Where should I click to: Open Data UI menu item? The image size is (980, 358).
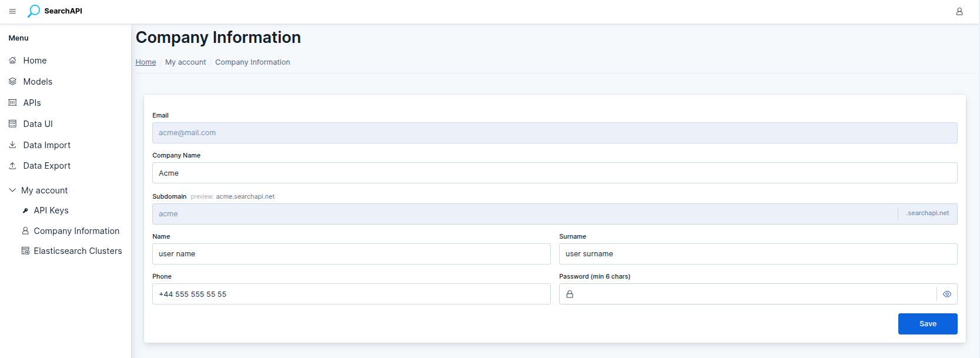point(38,124)
